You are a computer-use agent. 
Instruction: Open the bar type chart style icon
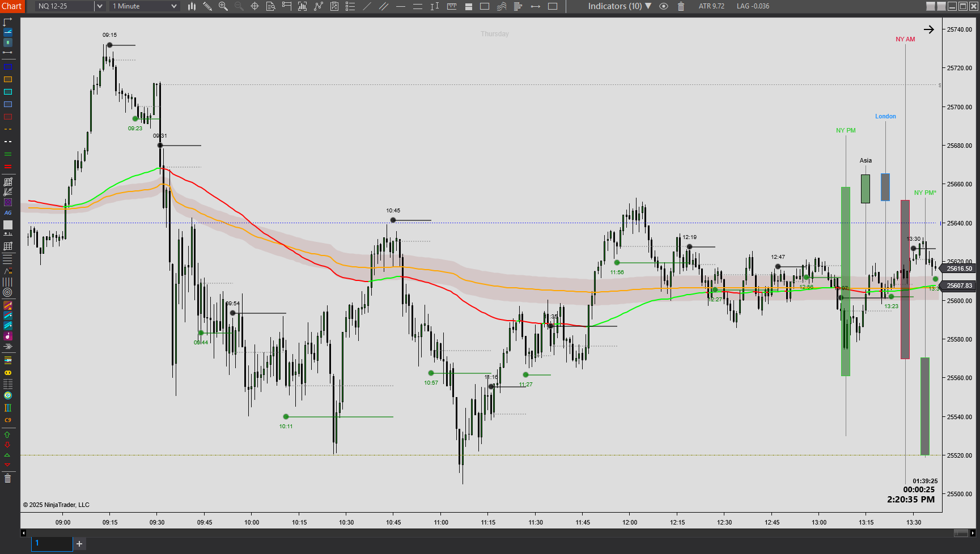192,6
